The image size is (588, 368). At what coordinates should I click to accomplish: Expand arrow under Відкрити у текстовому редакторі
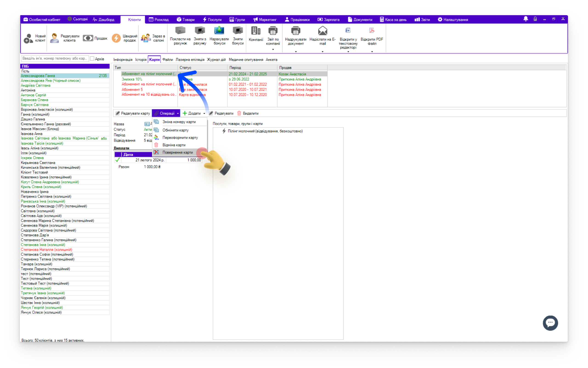[x=348, y=52]
